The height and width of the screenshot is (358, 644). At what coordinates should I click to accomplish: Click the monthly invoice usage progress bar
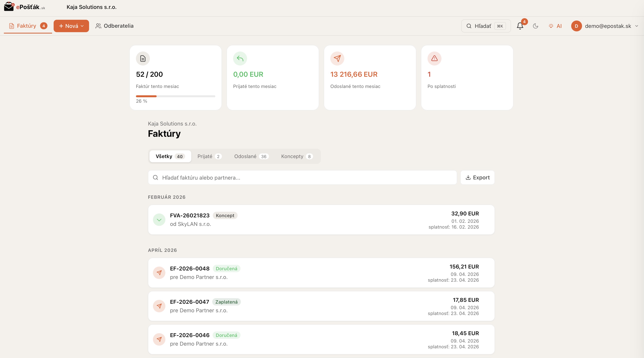click(x=175, y=96)
